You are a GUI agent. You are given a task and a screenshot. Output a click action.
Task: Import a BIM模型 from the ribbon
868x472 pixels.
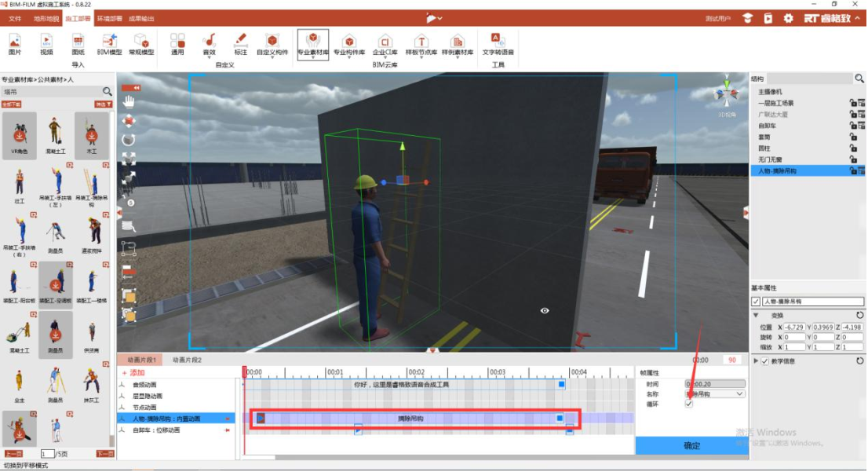click(109, 44)
